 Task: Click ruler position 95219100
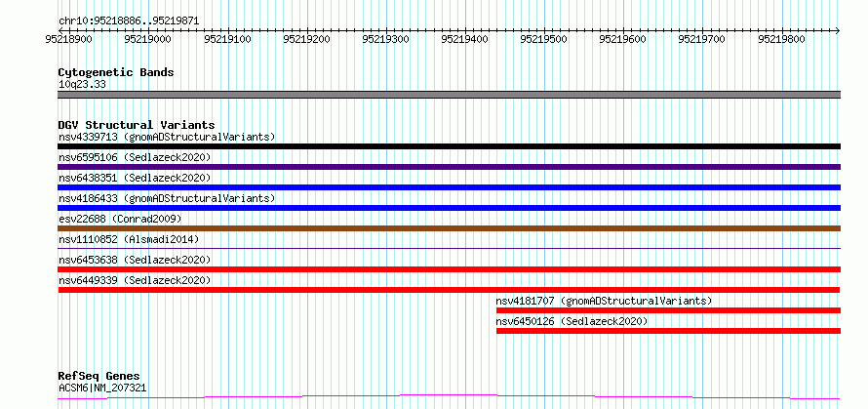227,39
